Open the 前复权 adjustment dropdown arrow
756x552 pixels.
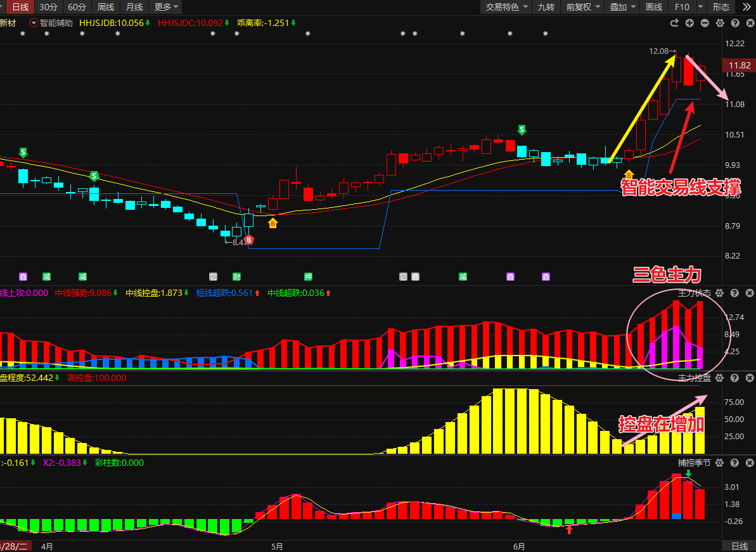click(598, 7)
